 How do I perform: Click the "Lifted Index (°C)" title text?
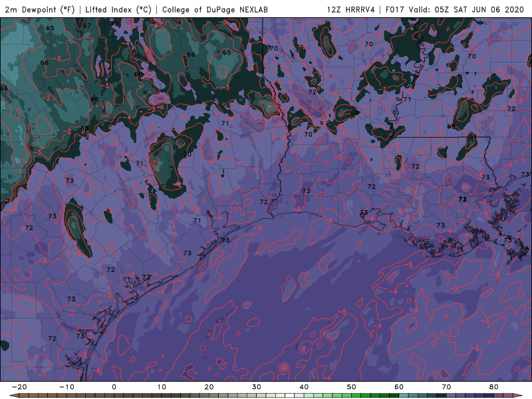click(x=118, y=10)
